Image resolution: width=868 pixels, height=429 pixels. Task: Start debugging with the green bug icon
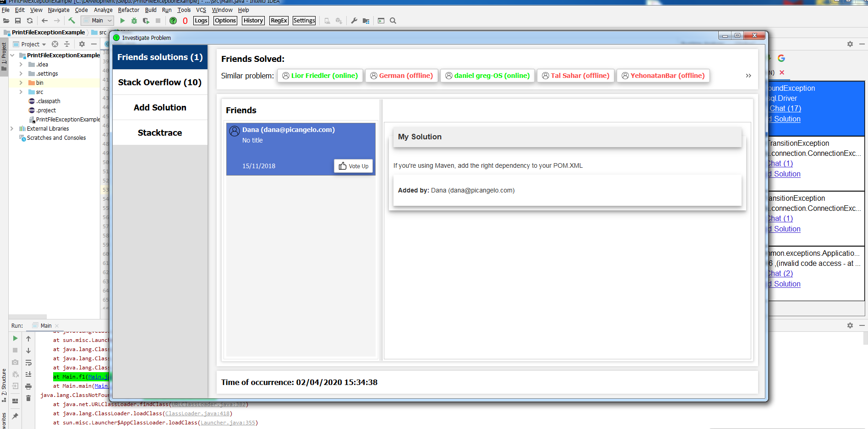[134, 21]
